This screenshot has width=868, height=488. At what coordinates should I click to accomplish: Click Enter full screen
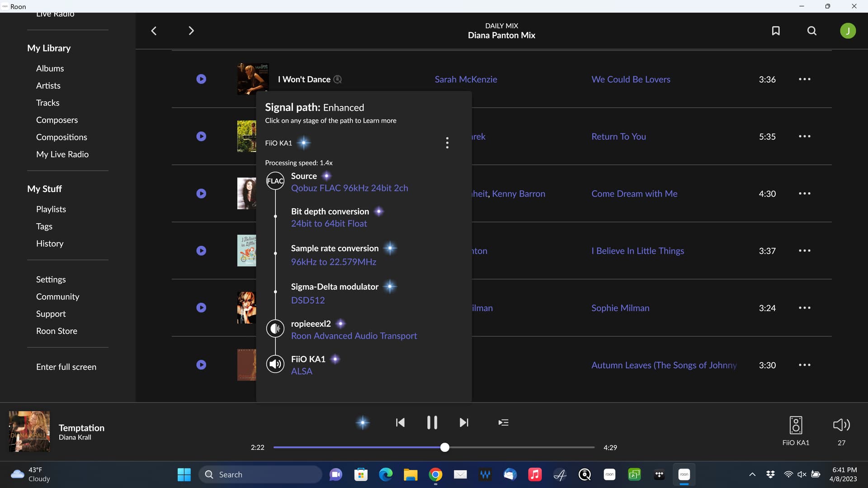(66, 367)
